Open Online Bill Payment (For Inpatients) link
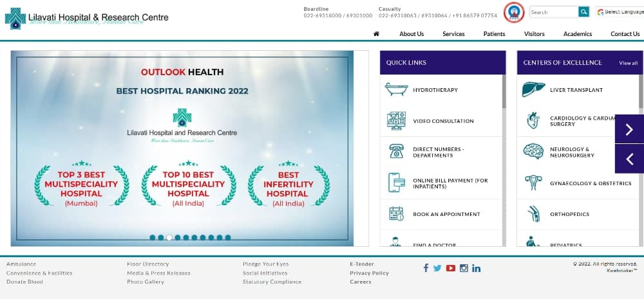Screen dimensions: 644x299 click(450, 183)
